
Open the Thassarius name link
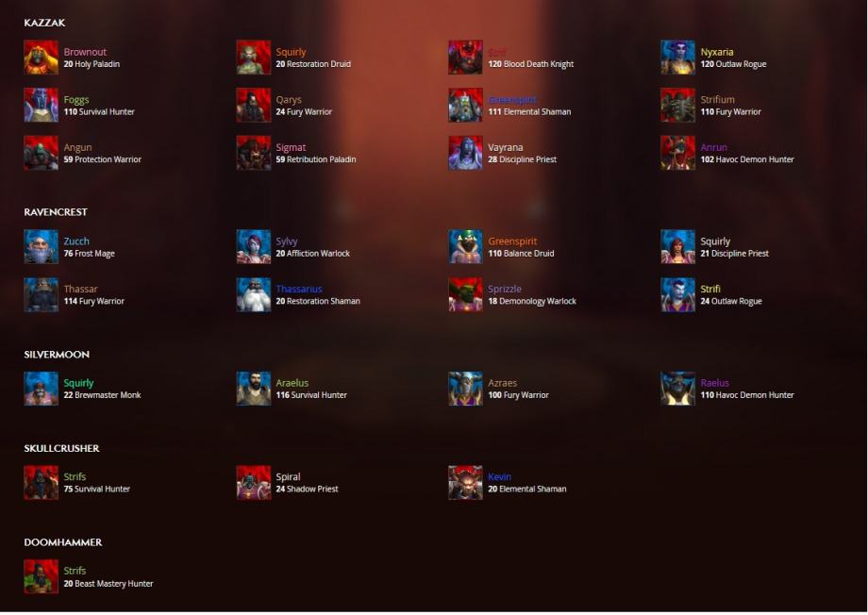tap(299, 289)
